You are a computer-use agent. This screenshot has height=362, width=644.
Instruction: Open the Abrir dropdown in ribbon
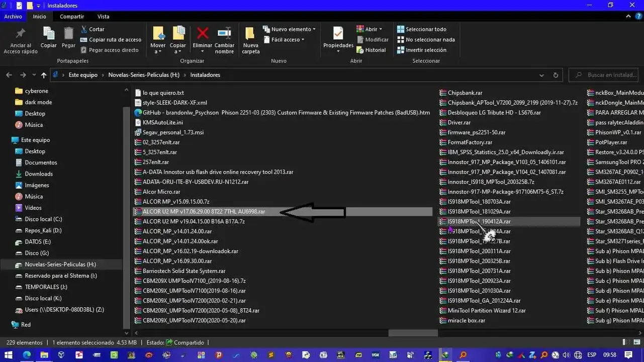click(x=369, y=29)
